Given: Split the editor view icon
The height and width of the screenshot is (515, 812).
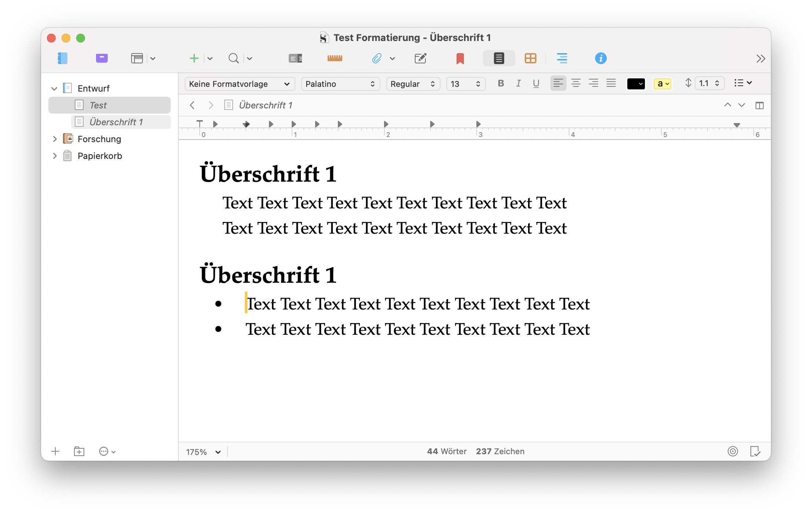Looking at the screenshot, I should pyautogui.click(x=759, y=105).
